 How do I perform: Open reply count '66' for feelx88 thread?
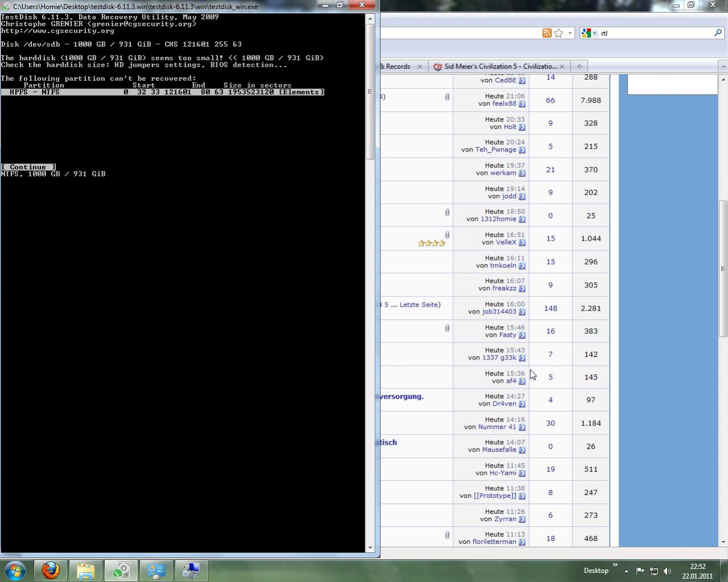(x=550, y=100)
